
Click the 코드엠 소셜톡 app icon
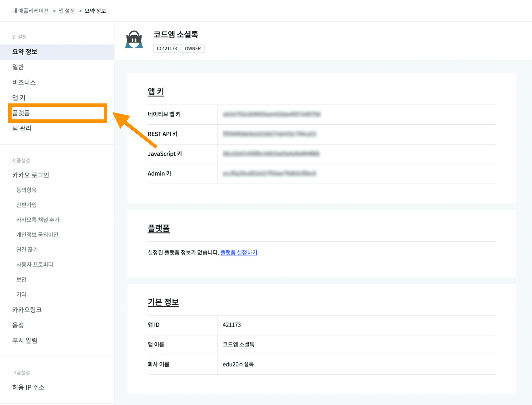pos(134,40)
